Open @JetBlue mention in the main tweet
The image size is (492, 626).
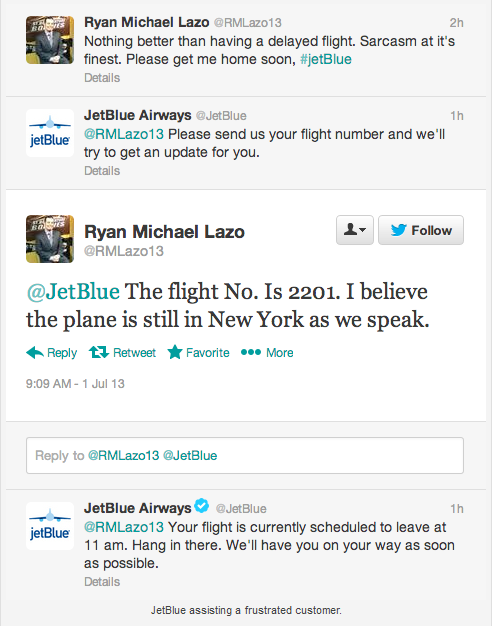click(73, 291)
